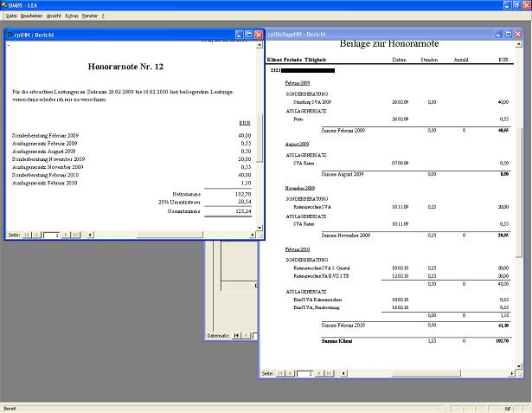The image size is (532, 413).
Task: Go to previous page in rptHN report
Action: [x=36, y=235]
